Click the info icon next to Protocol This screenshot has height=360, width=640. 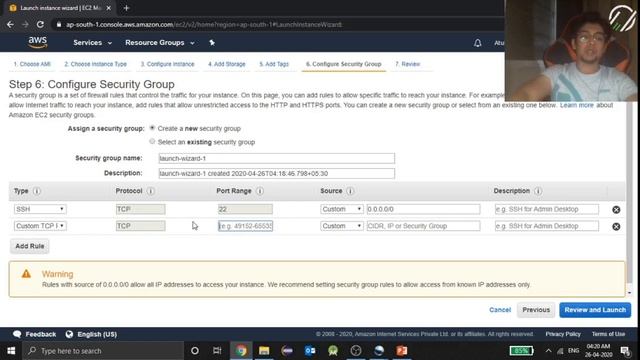click(x=151, y=191)
